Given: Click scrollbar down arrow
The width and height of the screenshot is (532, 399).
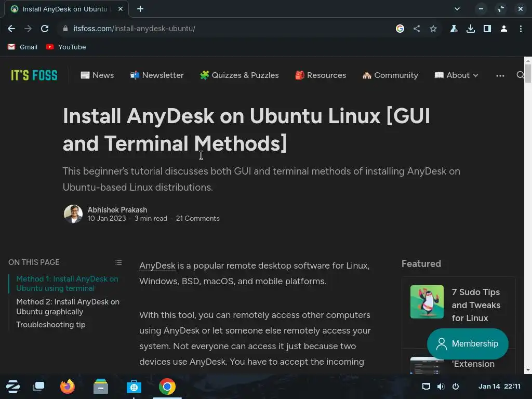Looking at the screenshot, I should pyautogui.click(x=528, y=370).
